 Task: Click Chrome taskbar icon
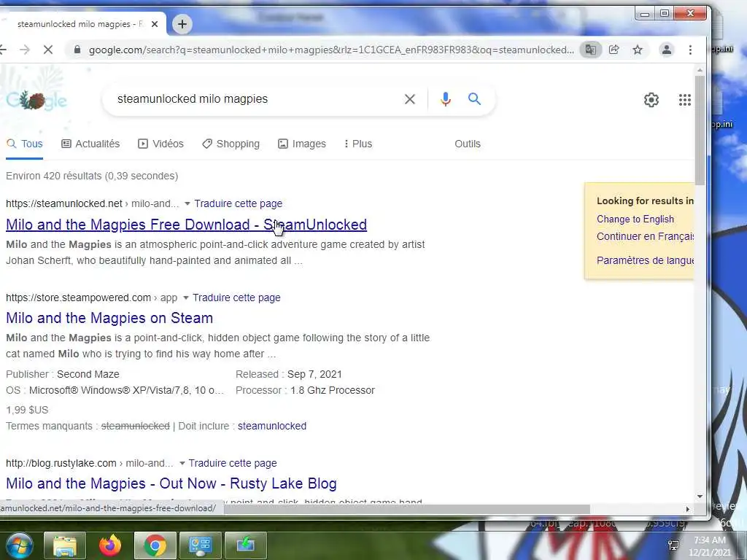click(155, 545)
